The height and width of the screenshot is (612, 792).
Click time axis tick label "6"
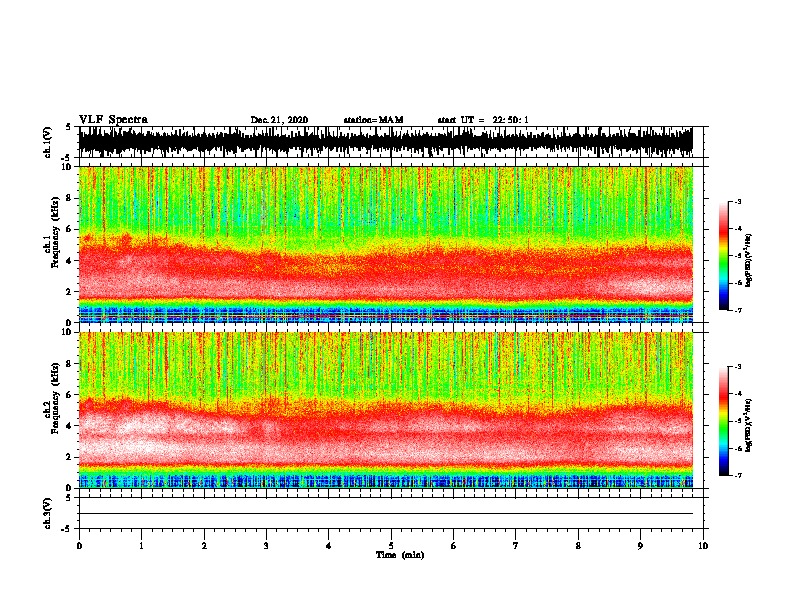pyautogui.click(x=454, y=546)
